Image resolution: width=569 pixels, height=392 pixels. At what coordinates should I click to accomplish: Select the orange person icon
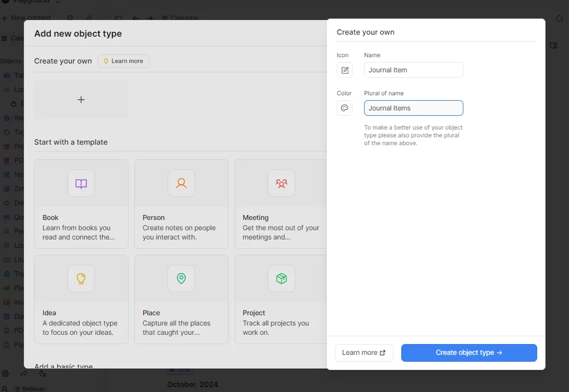click(x=181, y=184)
